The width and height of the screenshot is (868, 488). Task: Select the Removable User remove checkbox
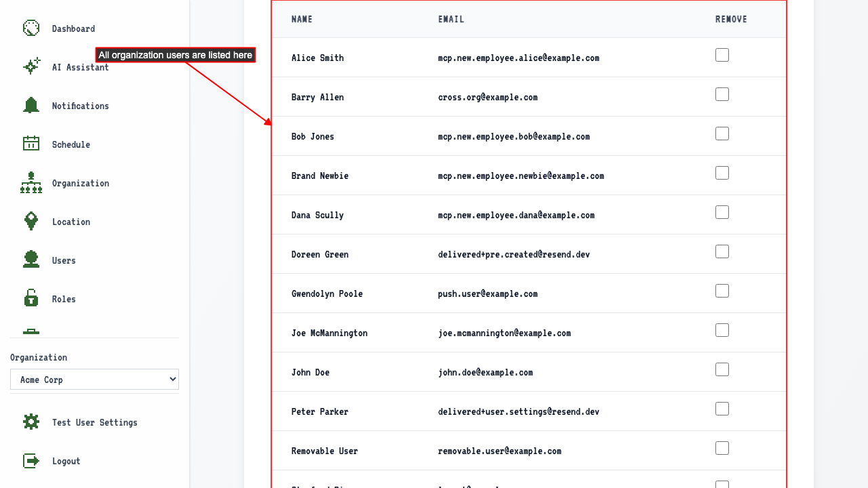pos(722,448)
